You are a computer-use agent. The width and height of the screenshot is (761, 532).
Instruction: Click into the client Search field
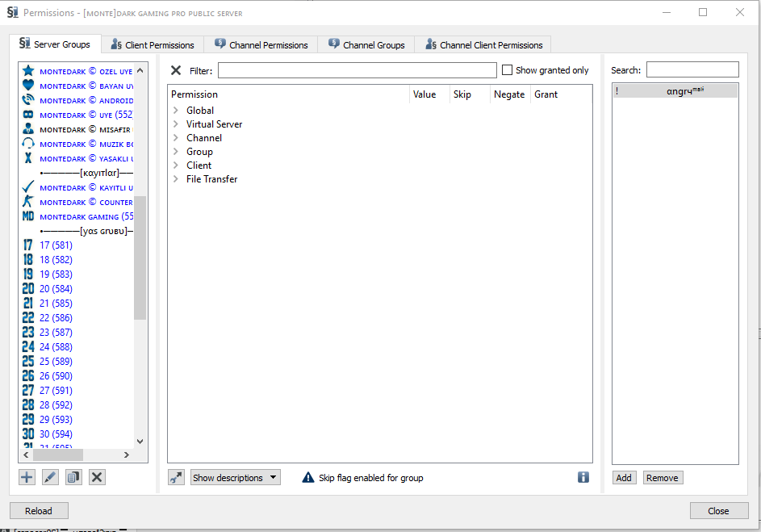click(x=692, y=69)
